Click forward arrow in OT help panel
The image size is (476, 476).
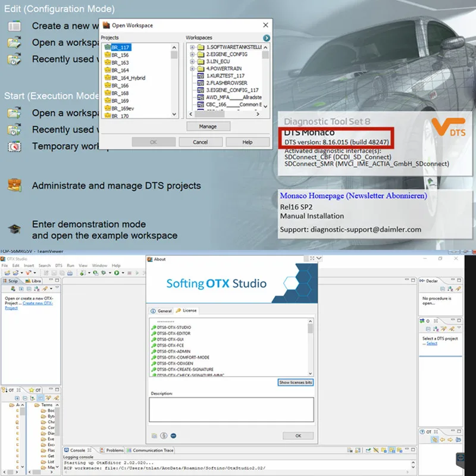pyautogui.click(x=450, y=440)
